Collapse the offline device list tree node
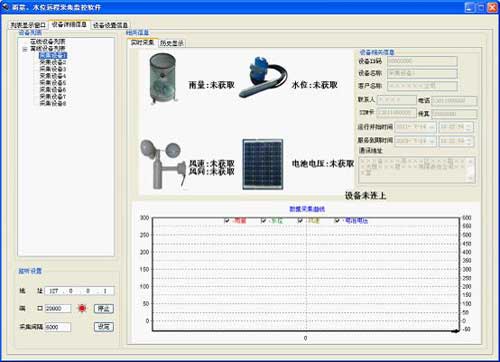 pyautogui.click(x=25, y=49)
